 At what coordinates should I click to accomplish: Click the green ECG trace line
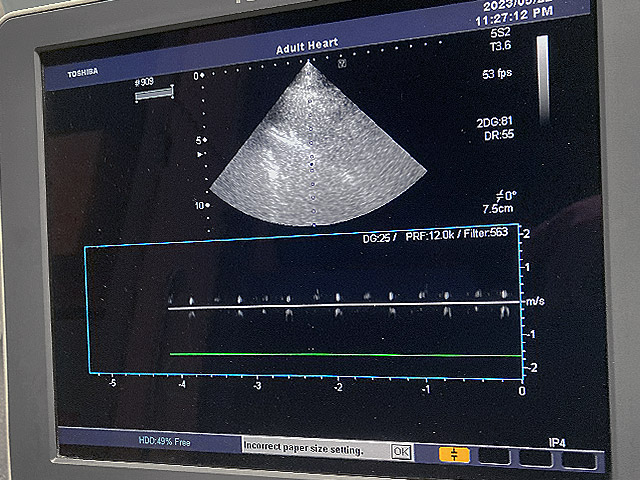(x=346, y=355)
